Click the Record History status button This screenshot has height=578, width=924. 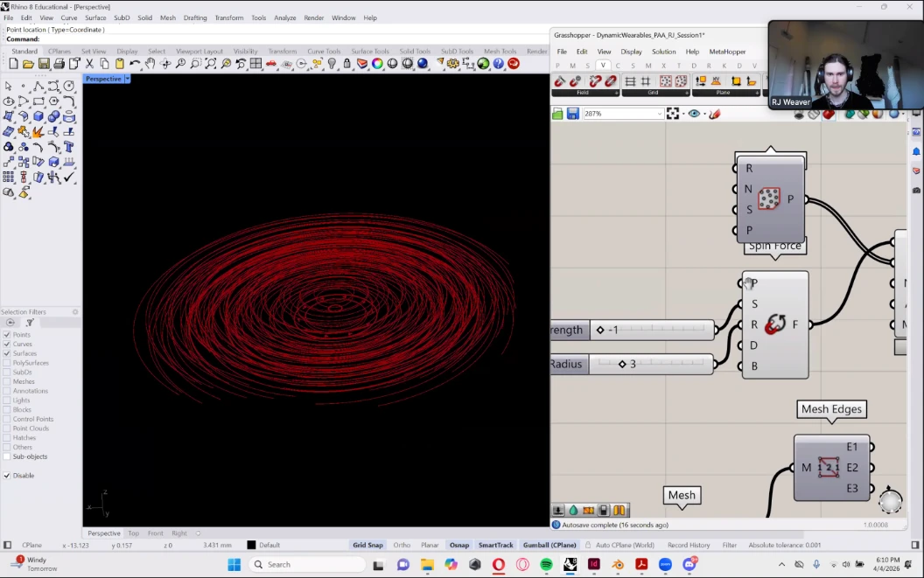click(x=689, y=545)
